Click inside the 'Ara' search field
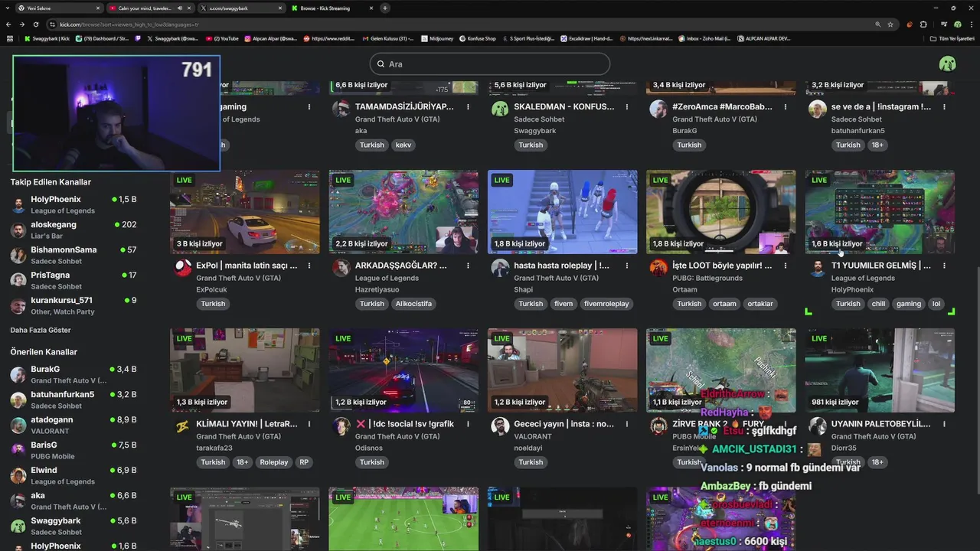Screen dimensions: 980x551 (490, 64)
